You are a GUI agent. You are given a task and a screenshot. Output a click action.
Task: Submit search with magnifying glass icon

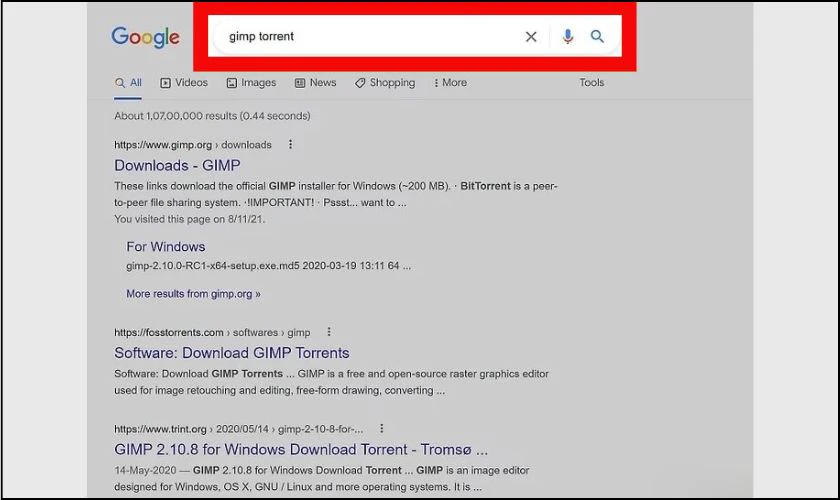coord(597,36)
